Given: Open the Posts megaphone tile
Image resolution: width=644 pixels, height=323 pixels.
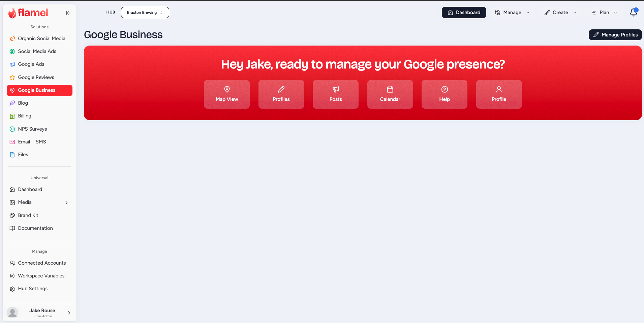Looking at the screenshot, I should point(336,94).
